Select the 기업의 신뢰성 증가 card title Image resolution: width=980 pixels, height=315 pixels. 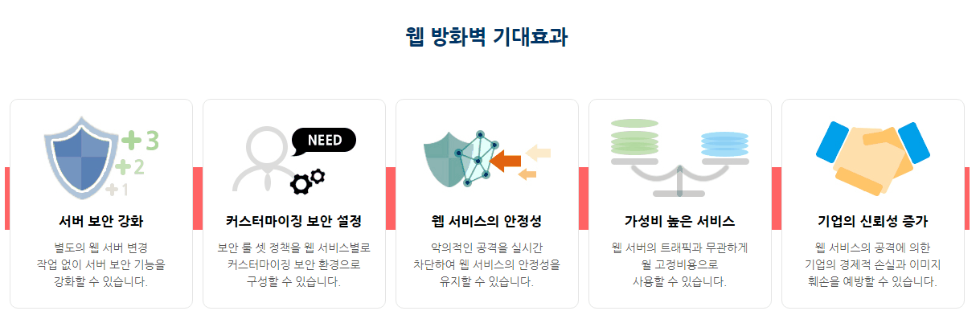tap(873, 220)
